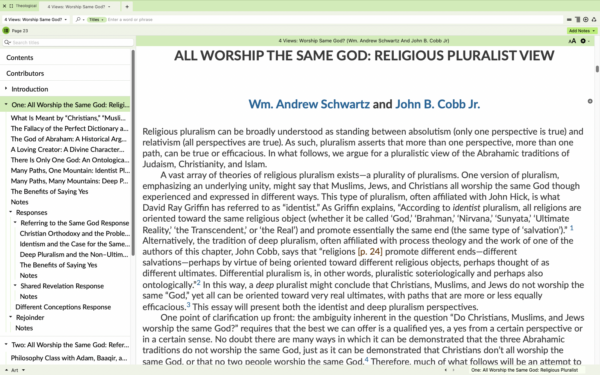The width and height of the screenshot is (600, 375).
Task: Click the magnifier search options icon
Action: (x=79, y=20)
